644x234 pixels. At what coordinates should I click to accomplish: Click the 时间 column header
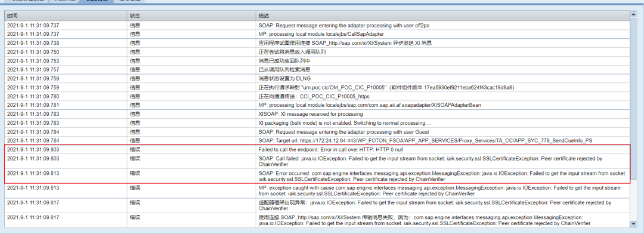(66, 16)
